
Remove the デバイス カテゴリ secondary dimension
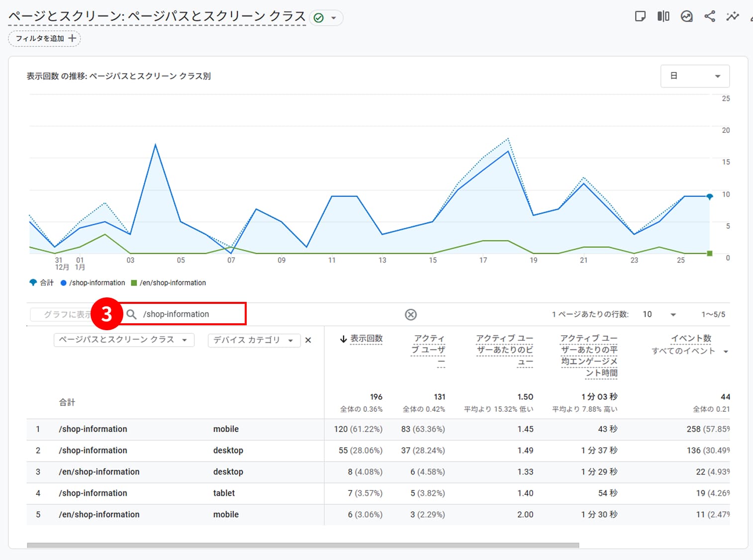coord(308,340)
